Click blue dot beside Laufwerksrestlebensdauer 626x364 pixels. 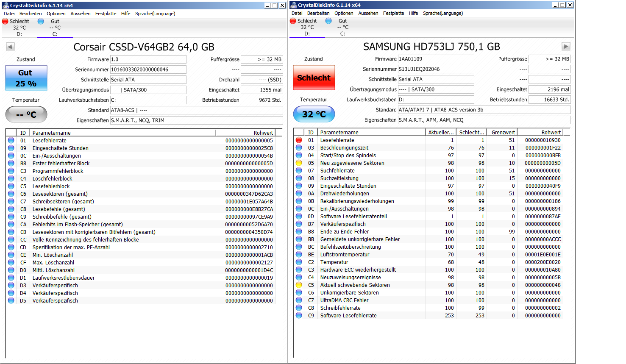coord(11,278)
